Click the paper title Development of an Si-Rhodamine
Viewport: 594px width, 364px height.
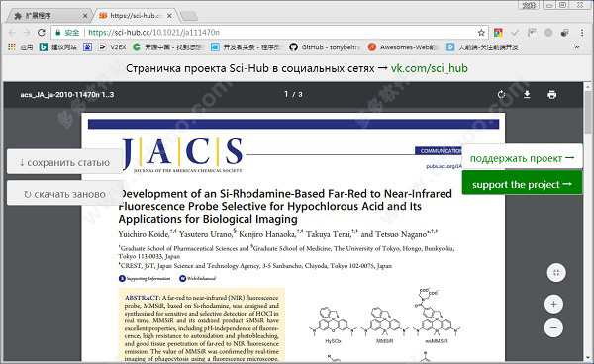pos(285,206)
